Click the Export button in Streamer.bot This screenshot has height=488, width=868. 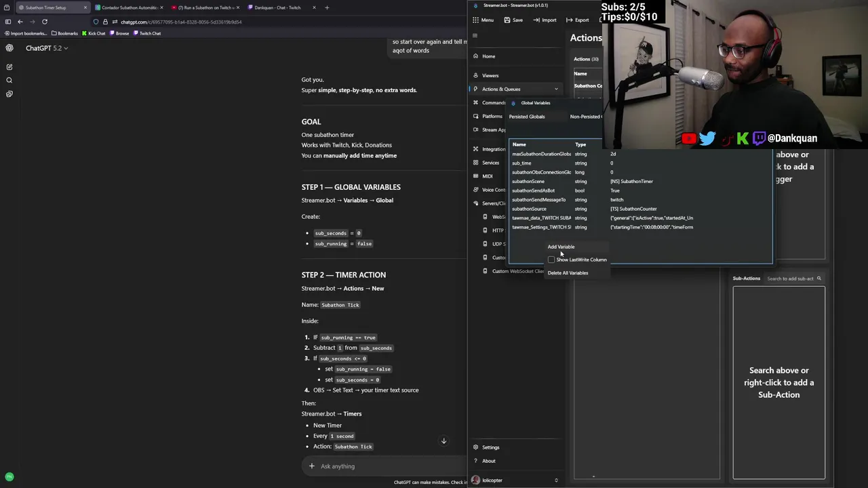(x=577, y=20)
